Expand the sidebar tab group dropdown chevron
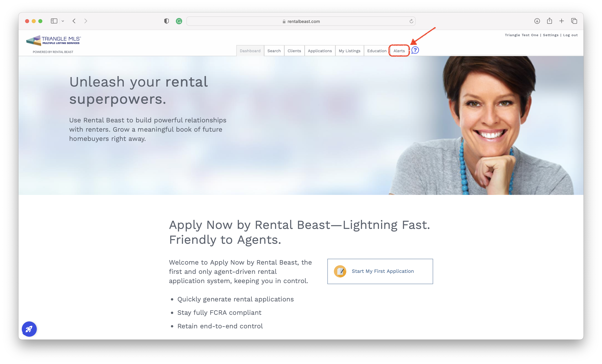 click(x=63, y=21)
